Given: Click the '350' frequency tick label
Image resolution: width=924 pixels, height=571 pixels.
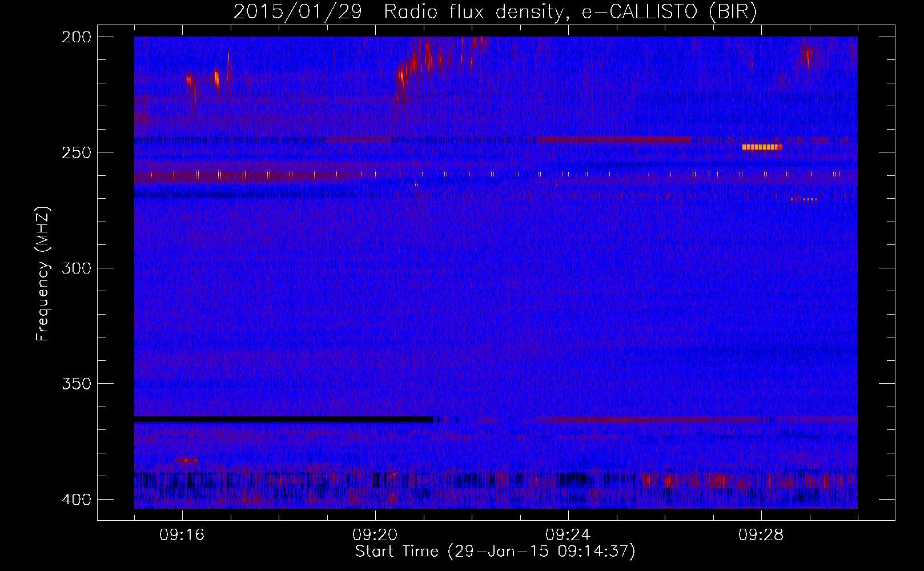Looking at the screenshot, I should 76,384.
